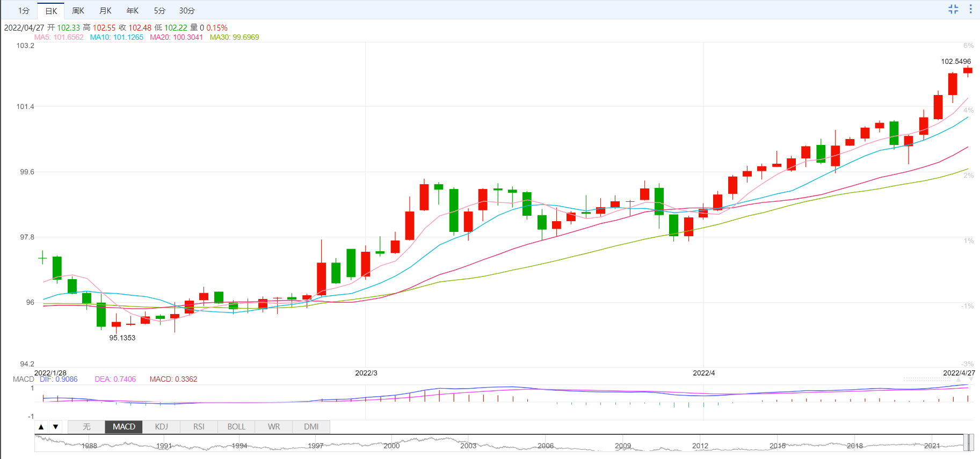Click the latest candlestick near 102.5496

[968, 70]
